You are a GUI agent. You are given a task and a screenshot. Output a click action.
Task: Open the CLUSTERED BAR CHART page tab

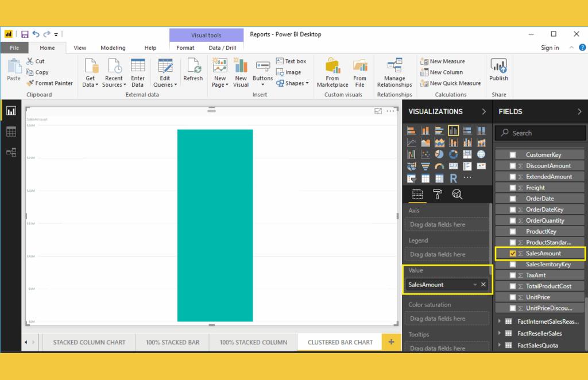340,342
